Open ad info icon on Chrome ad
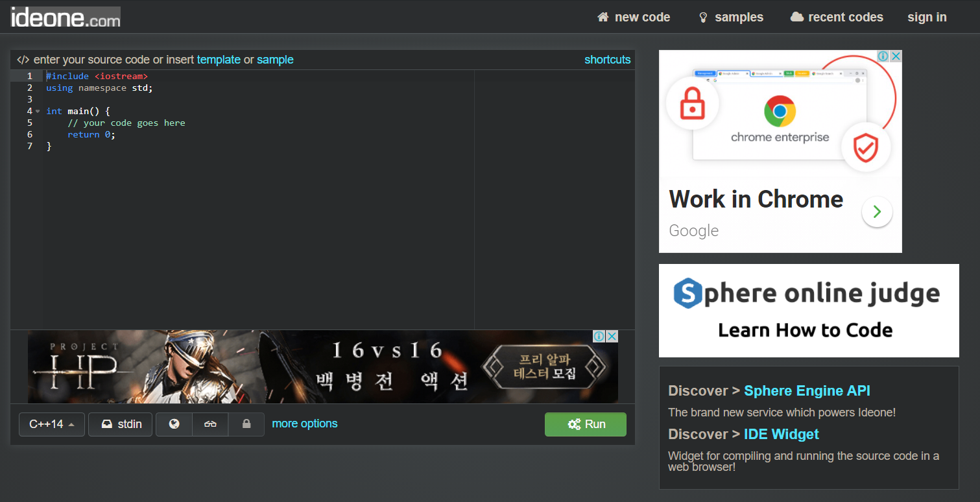The width and height of the screenshot is (980, 502). point(883,56)
